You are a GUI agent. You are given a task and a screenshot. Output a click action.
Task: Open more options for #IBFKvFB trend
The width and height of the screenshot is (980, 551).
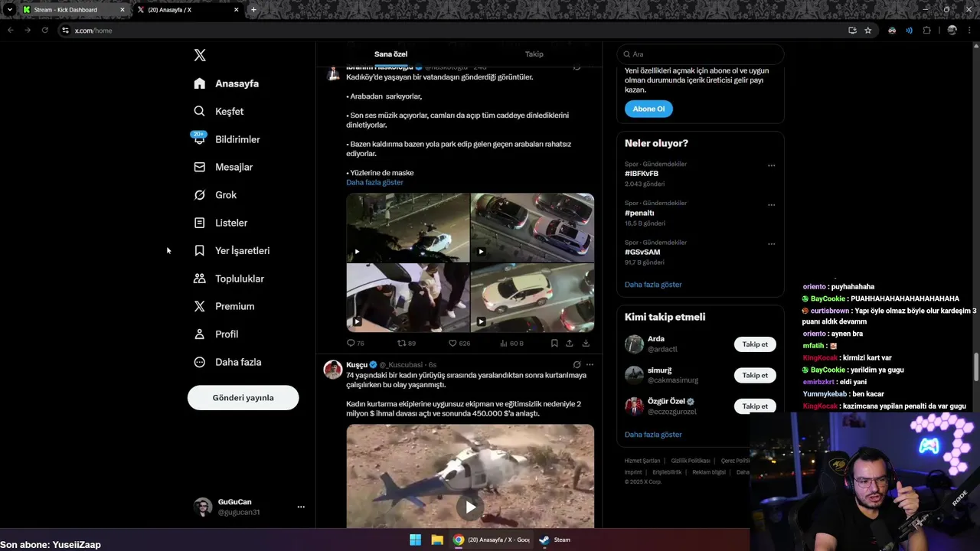tap(771, 165)
